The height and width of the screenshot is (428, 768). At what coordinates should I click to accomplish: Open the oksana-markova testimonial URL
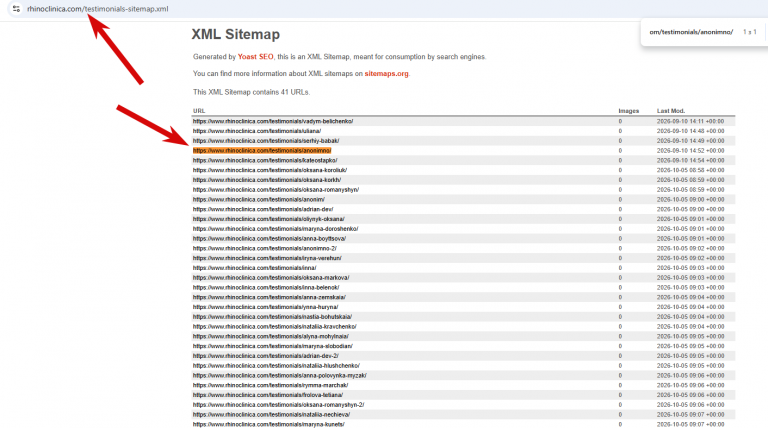(271, 278)
